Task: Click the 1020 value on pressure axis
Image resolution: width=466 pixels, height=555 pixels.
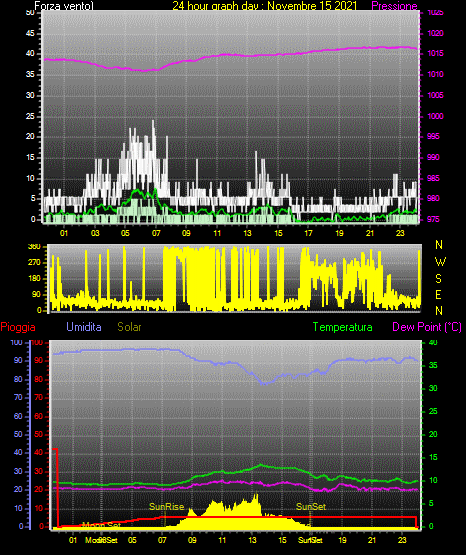Action: [435, 33]
